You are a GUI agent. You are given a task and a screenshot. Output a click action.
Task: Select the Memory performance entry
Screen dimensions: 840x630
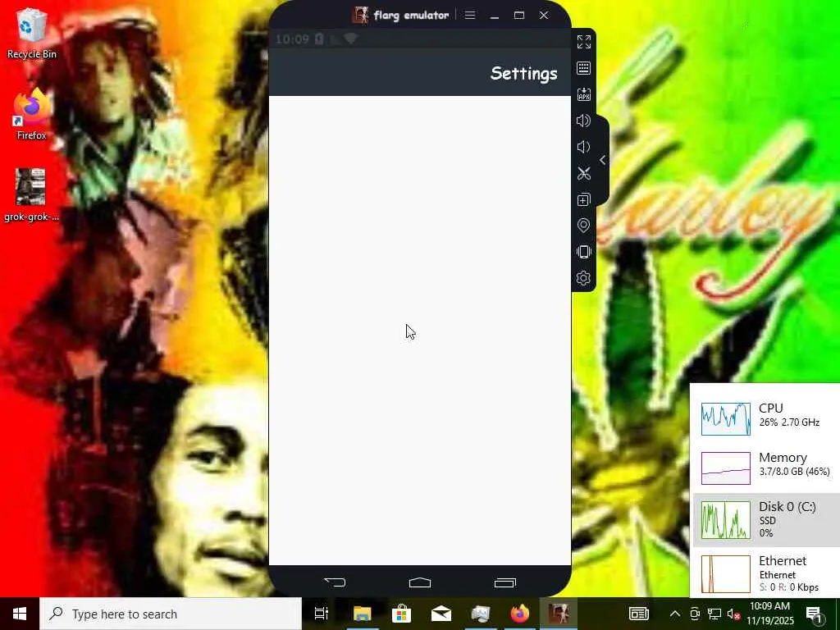click(766, 468)
